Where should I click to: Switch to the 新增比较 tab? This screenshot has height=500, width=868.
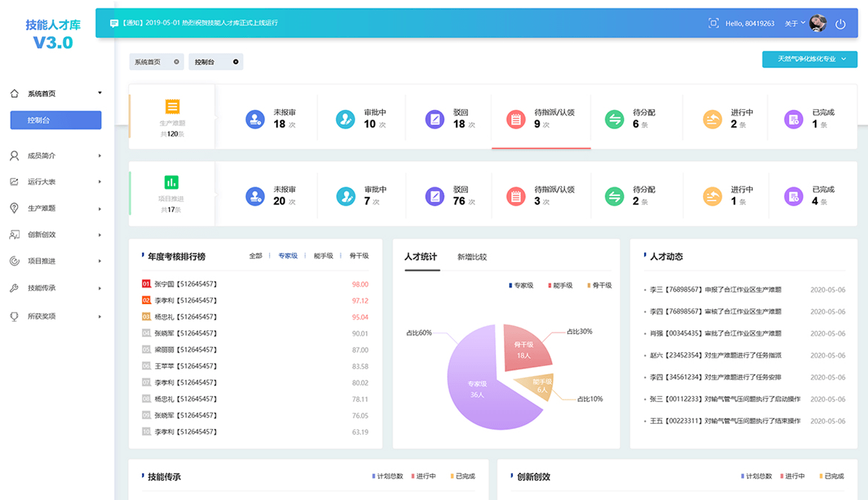click(x=472, y=257)
